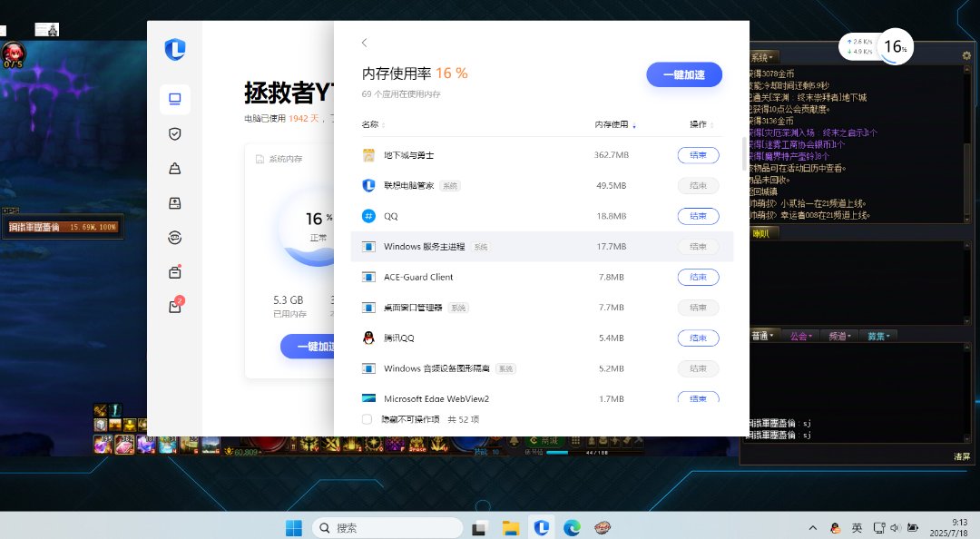Click the Lenovo PC Manager taskbar icon
This screenshot has height=539, width=980.
[x=541, y=528]
